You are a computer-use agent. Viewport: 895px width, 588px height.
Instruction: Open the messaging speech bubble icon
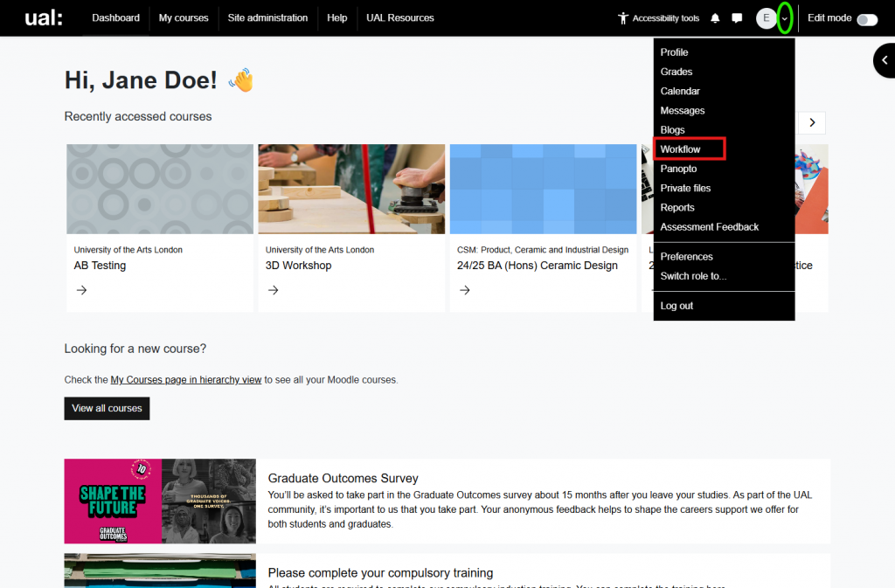click(737, 18)
